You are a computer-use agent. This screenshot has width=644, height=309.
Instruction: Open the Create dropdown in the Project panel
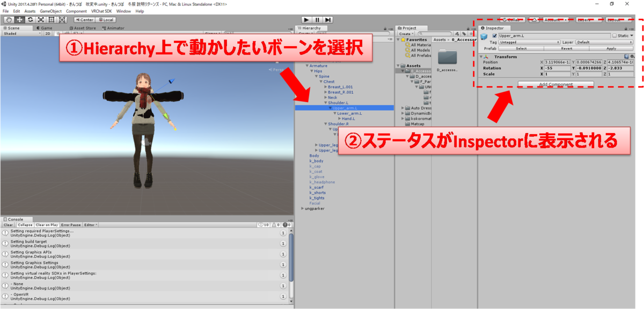click(406, 33)
